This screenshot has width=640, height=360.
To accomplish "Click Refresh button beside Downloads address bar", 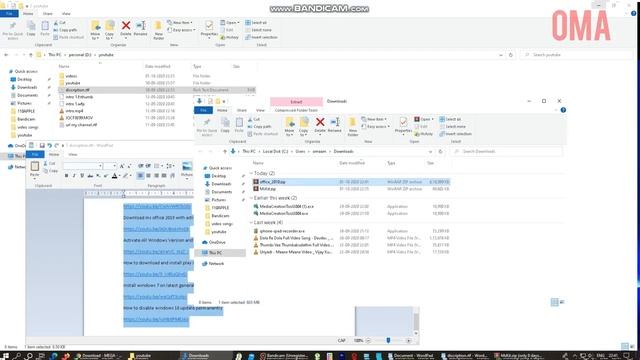I will click(440, 151).
